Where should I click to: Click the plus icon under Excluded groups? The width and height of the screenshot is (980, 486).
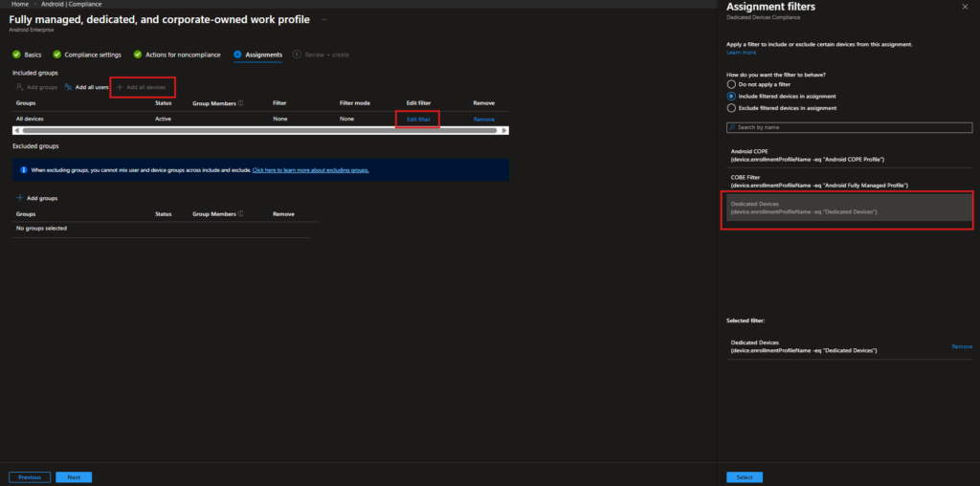coord(19,198)
